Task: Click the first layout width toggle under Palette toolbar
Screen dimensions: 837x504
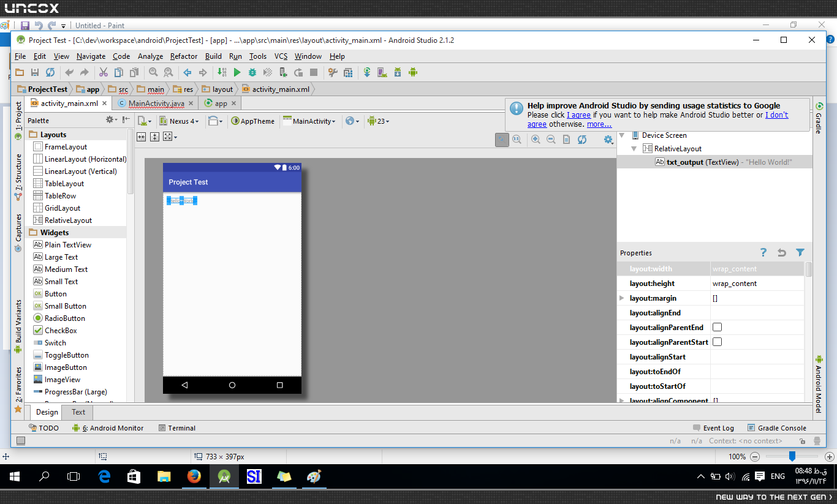Action: [141, 137]
